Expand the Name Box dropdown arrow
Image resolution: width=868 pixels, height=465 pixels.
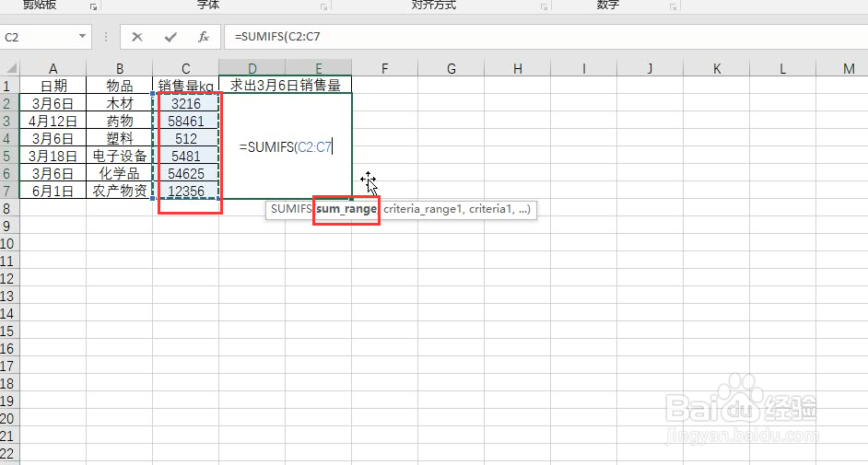(x=82, y=37)
